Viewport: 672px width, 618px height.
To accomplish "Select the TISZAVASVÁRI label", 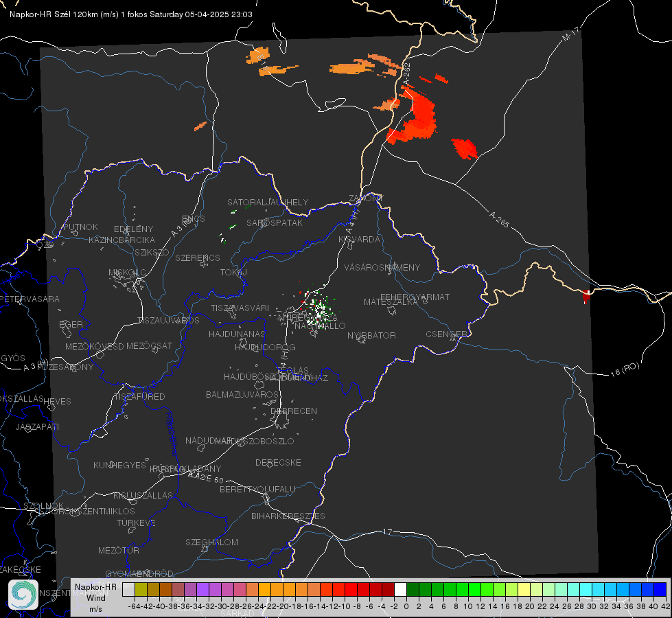I will coord(240,308).
